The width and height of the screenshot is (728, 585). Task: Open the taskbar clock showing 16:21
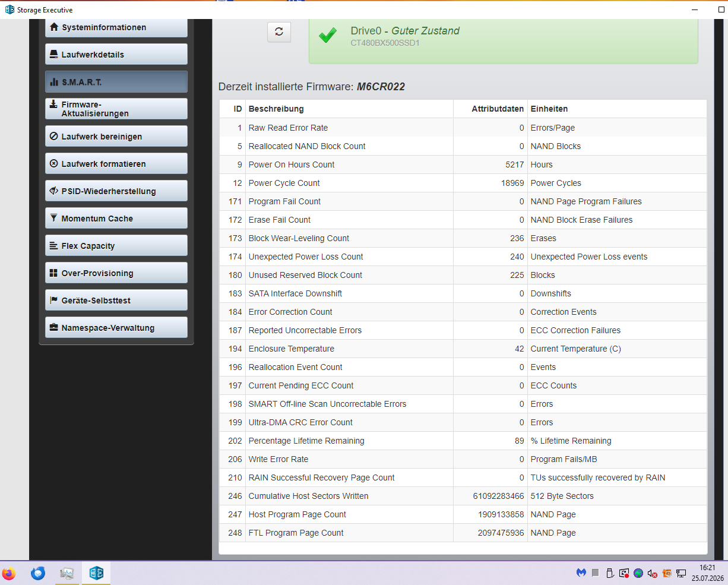pyautogui.click(x=707, y=573)
